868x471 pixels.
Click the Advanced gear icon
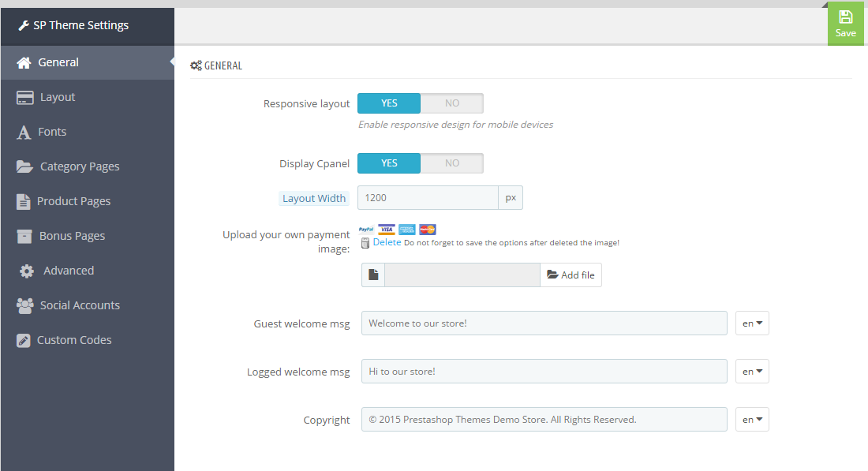(x=27, y=271)
